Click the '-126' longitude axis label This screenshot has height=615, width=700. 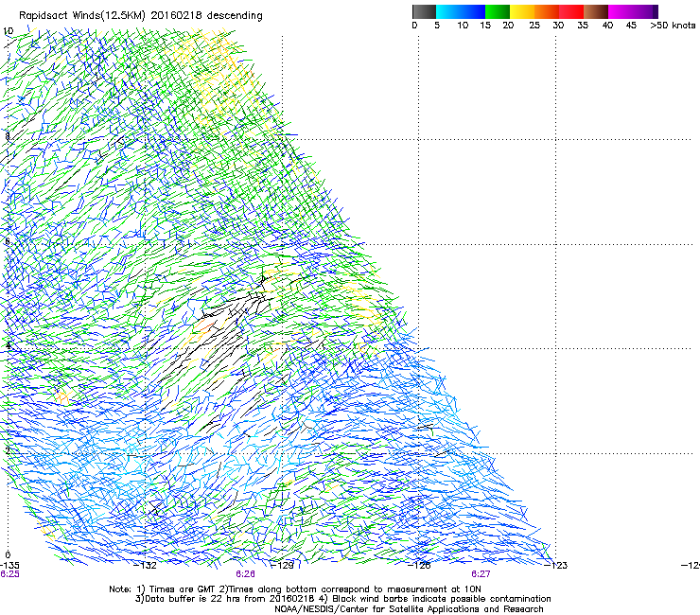click(420, 566)
